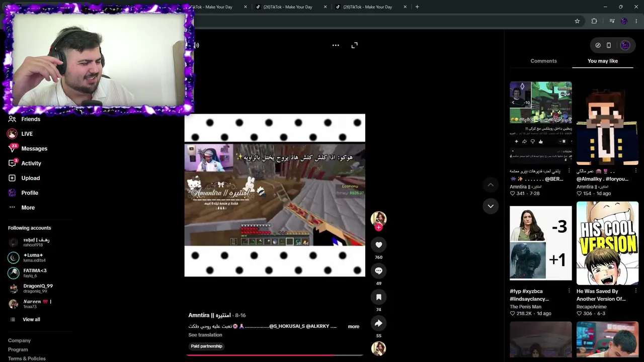This screenshot has width=644, height=362.
Task: Switch to the Comments tab
Action: click(543, 61)
